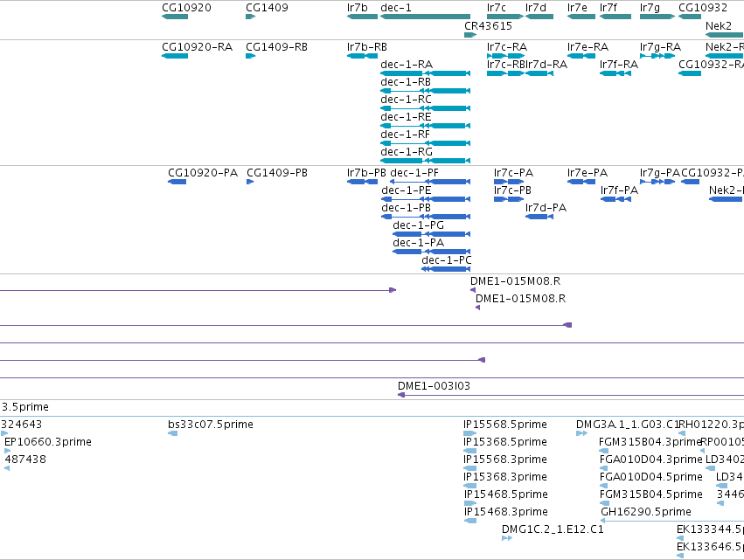Image resolution: width=744 pixels, height=560 pixels.
Task: Click the CG1409 gene label
Action: pyautogui.click(x=267, y=8)
